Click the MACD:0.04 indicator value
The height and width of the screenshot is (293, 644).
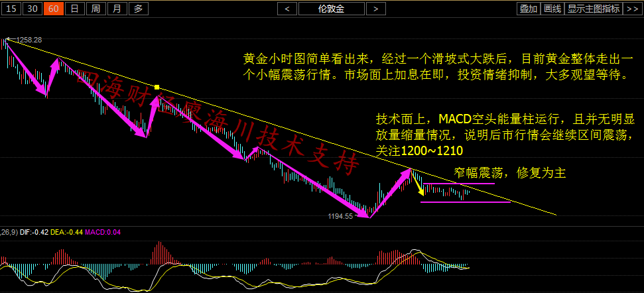point(103,232)
